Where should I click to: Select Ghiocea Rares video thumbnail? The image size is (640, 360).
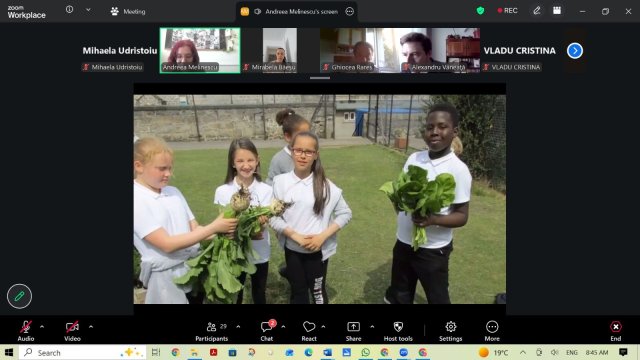(360, 51)
